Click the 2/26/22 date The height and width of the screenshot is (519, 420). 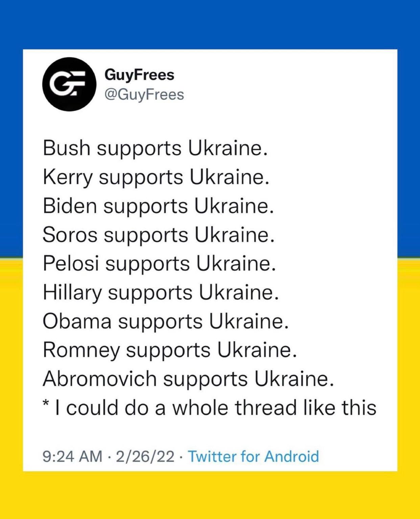coord(145,456)
